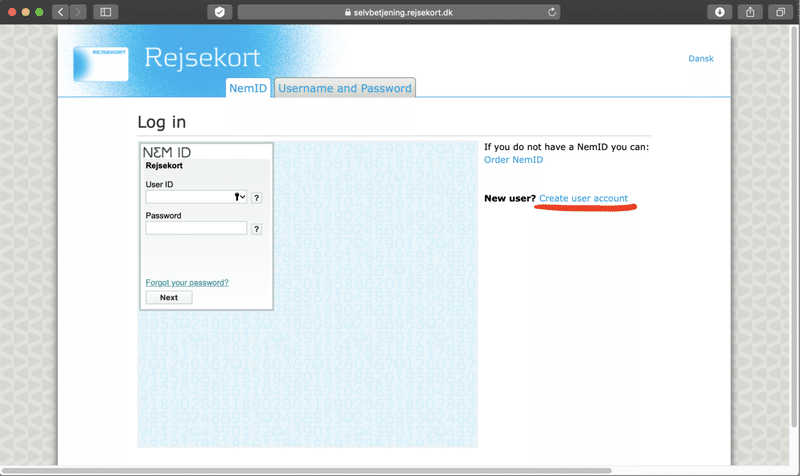Reload the page with the refresh icon
Screen dimensions: 800x476
[552, 12]
